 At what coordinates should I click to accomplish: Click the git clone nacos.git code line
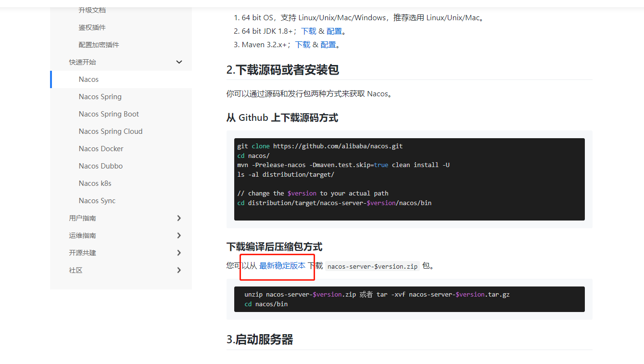pyautogui.click(x=320, y=146)
